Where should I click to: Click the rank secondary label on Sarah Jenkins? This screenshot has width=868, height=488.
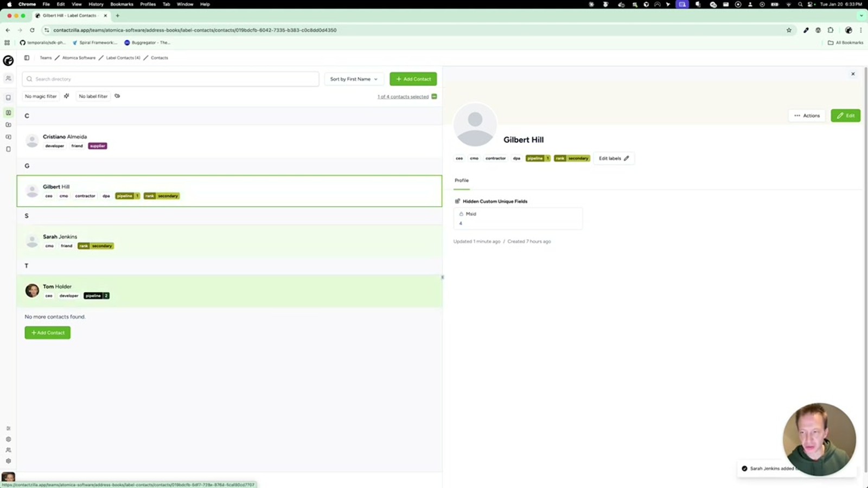pyautogui.click(x=95, y=246)
